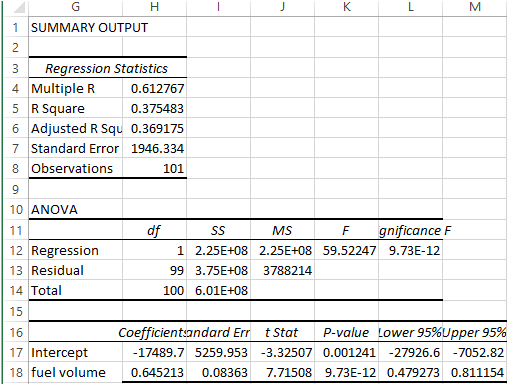Image resolution: width=508 pixels, height=385 pixels.
Task: Select the Total row label
Action: coord(76,290)
